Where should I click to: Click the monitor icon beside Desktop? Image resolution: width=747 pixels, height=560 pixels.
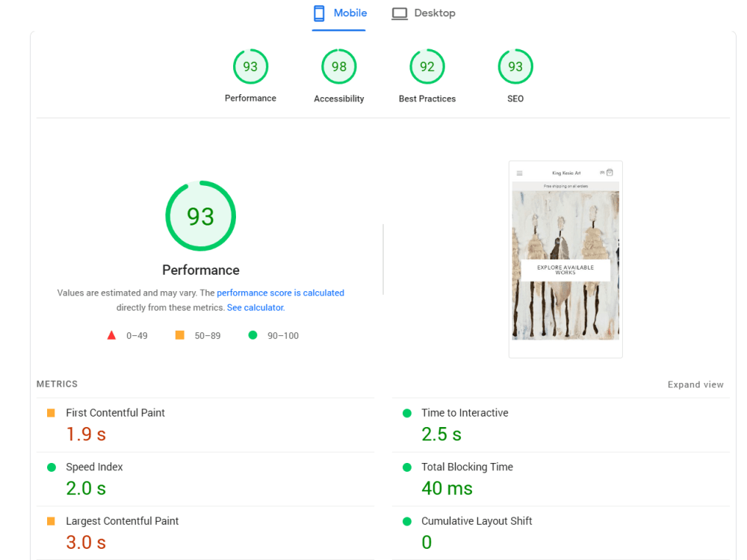click(400, 13)
